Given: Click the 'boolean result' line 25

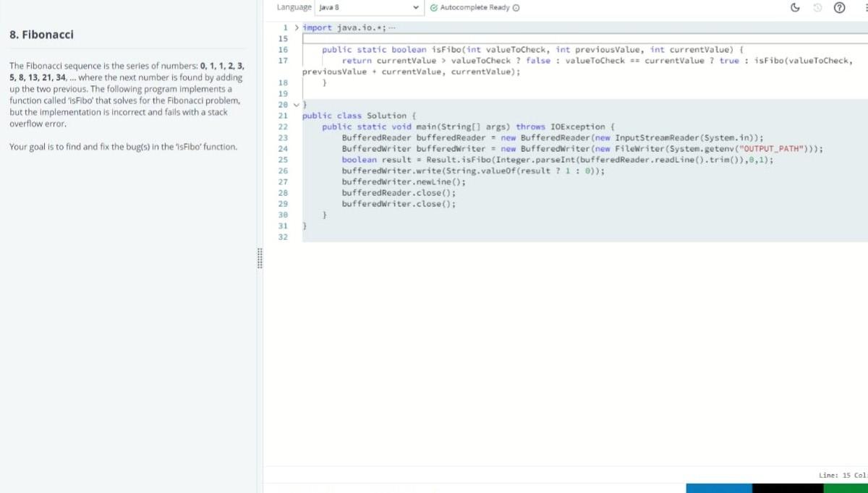Looking at the screenshot, I should (557, 160).
